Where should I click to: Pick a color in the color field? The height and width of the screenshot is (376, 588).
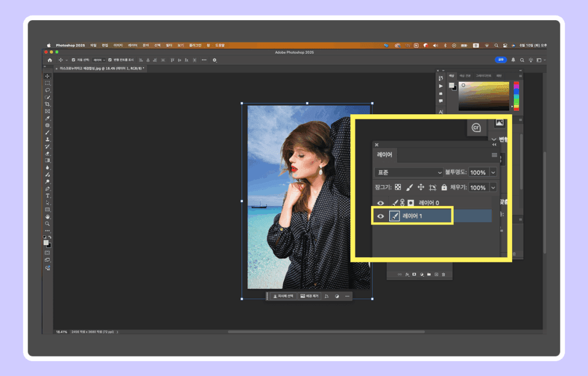[x=483, y=96]
